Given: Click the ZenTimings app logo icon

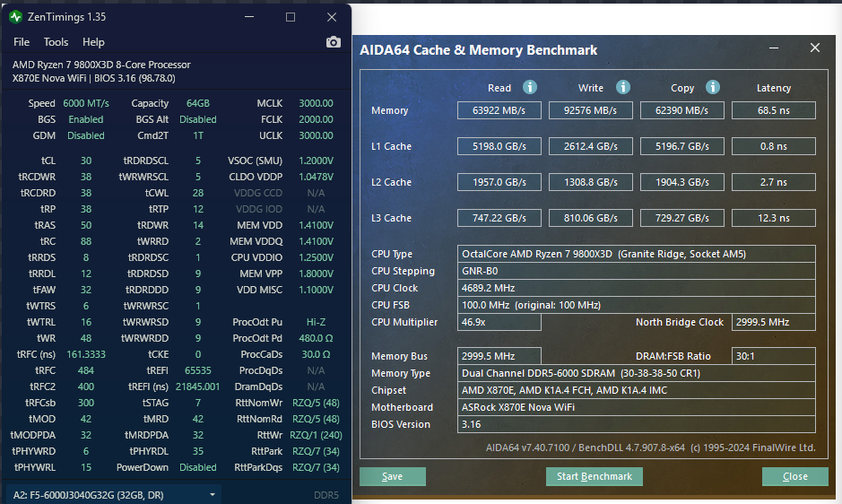Looking at the screenshot, I should (15, 17).
